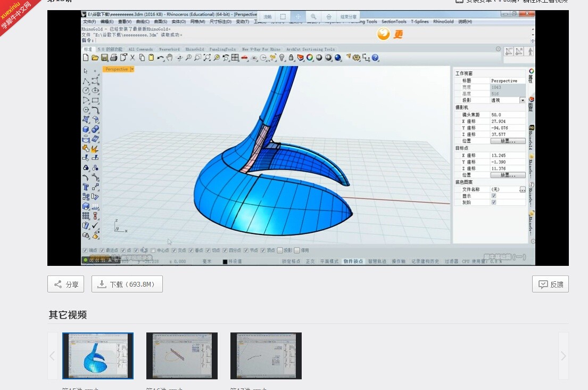Click the black 预设值 layer color swatch
588x390 pixels.
click(225, 262)
